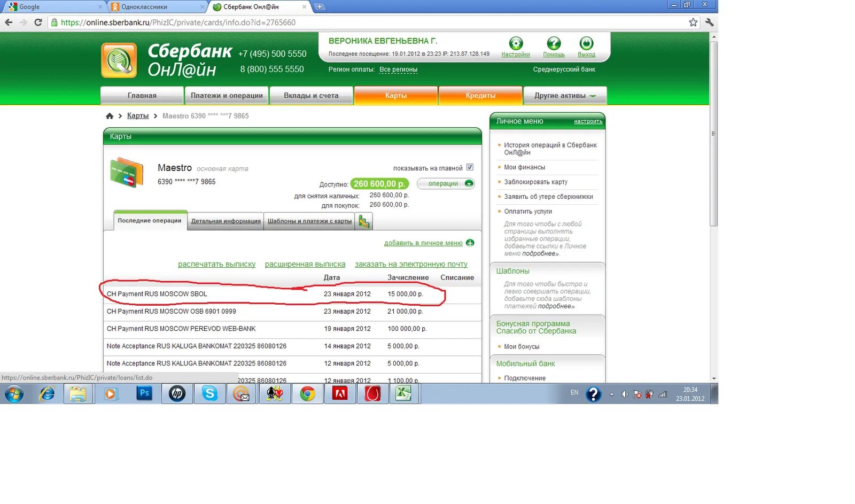Click the home icon in breadcrumbs
The height and width of the screenshot is (504, 855).
point(110,116)
